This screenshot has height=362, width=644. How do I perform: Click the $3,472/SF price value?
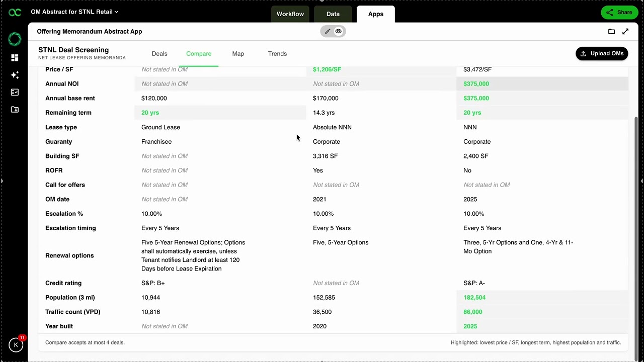(477, 69)
